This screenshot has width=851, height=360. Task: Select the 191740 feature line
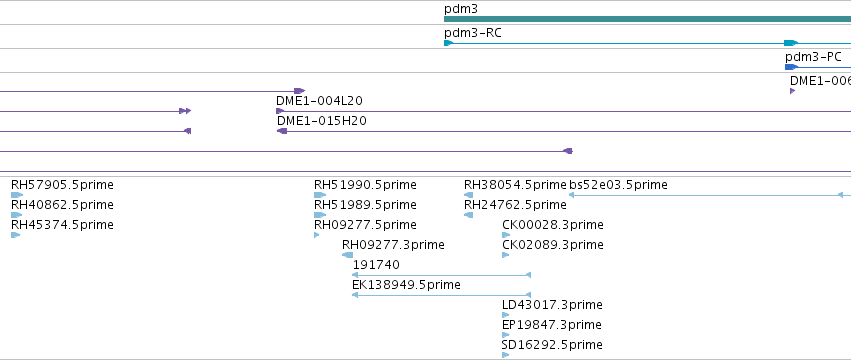click(x=441, y=275)
